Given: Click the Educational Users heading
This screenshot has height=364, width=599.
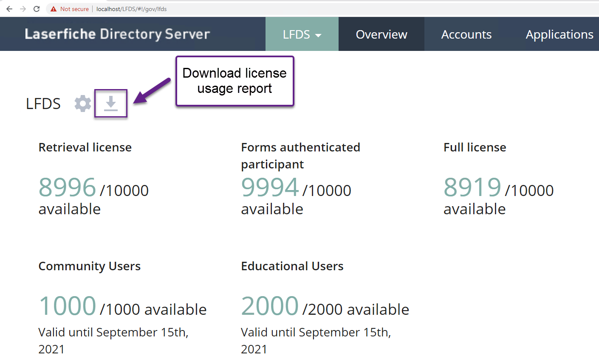Looking at the screenshot, I should point(292,266).
